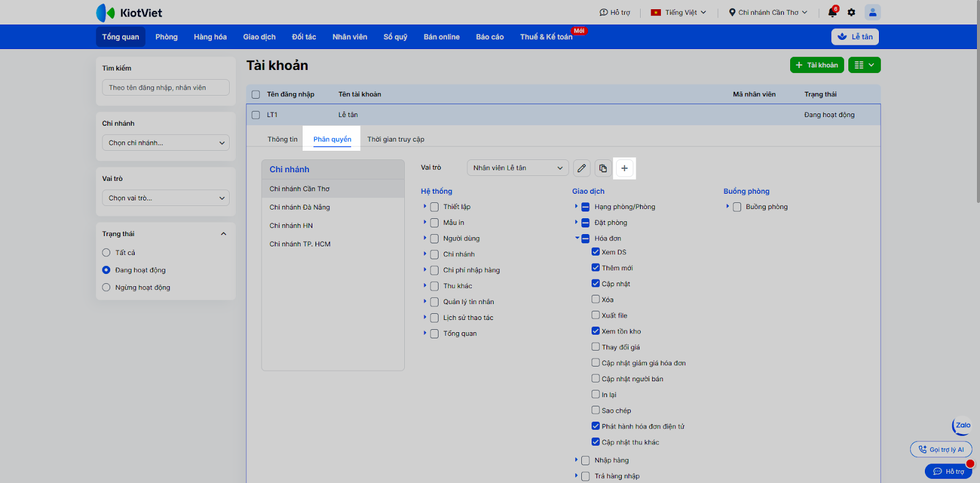Switch to the Thời gian truy cập tab

pyautogui.click(x=396, y=139)
